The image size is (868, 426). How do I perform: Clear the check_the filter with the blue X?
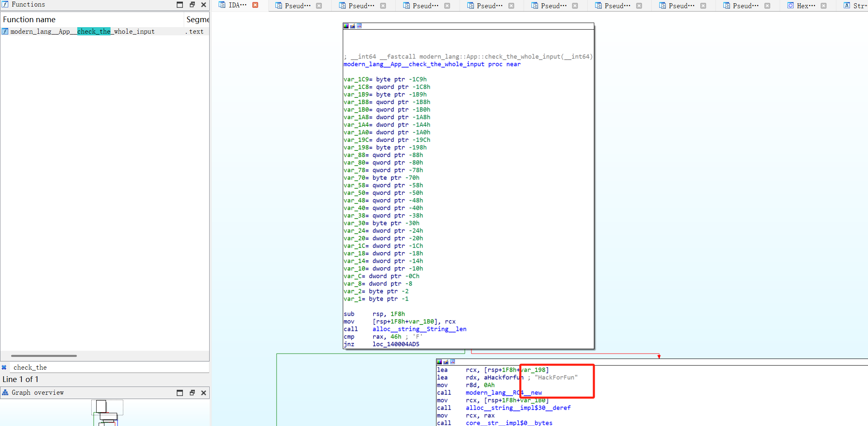pos(4,367)
